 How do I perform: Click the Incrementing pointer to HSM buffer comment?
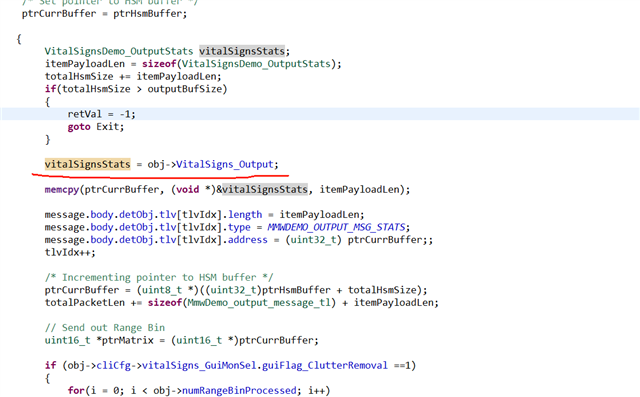[159, 277]
